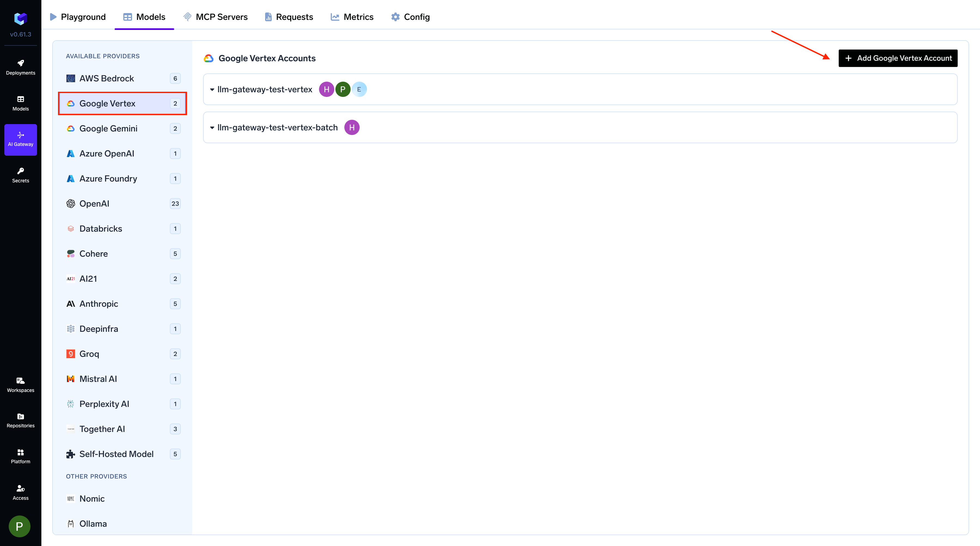Image resolution: width=980 pixels, height=546 pixels.
Task: Click the green P user avatar
Action: click(19, 526)
